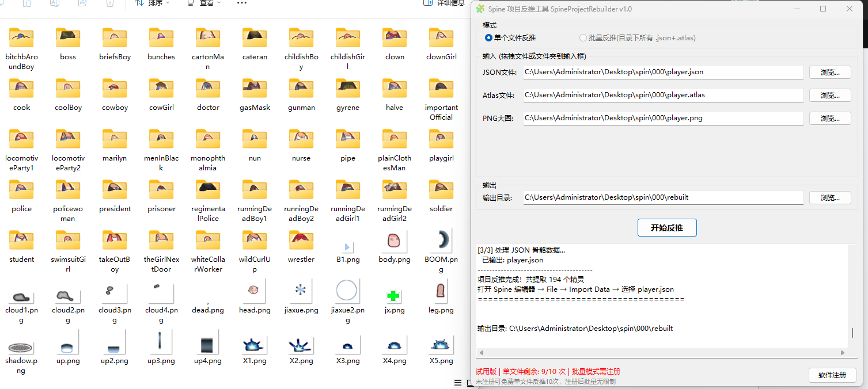
Task: Focus the 输出目录 path field
Action: (662, 197)
